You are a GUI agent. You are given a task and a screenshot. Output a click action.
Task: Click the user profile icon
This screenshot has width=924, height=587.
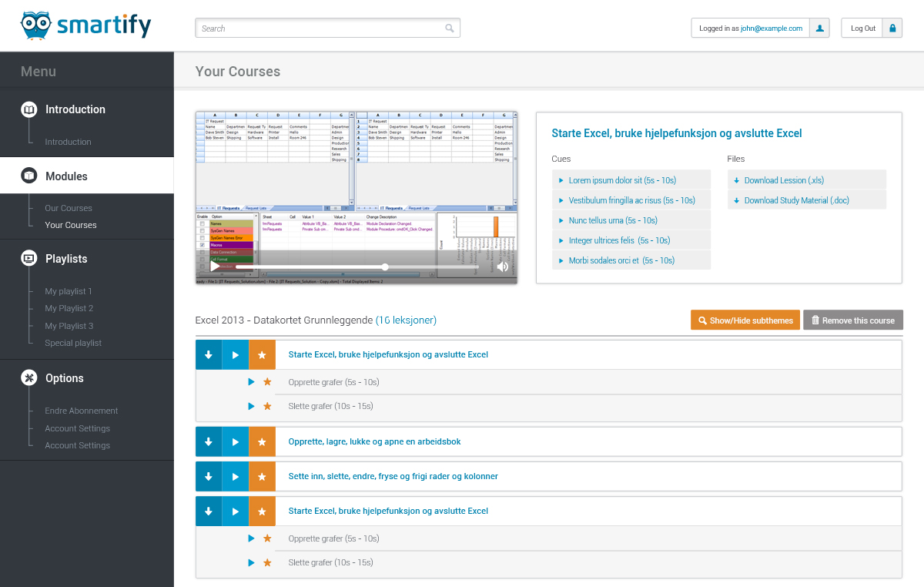[820, 29]
